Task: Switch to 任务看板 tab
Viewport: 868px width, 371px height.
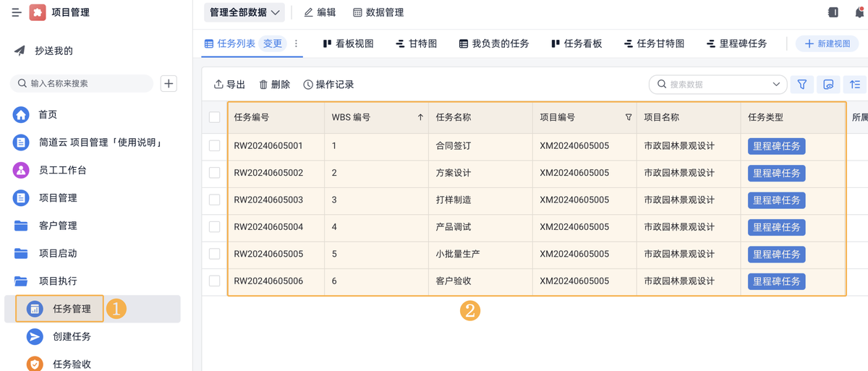Action: (576, 43)
